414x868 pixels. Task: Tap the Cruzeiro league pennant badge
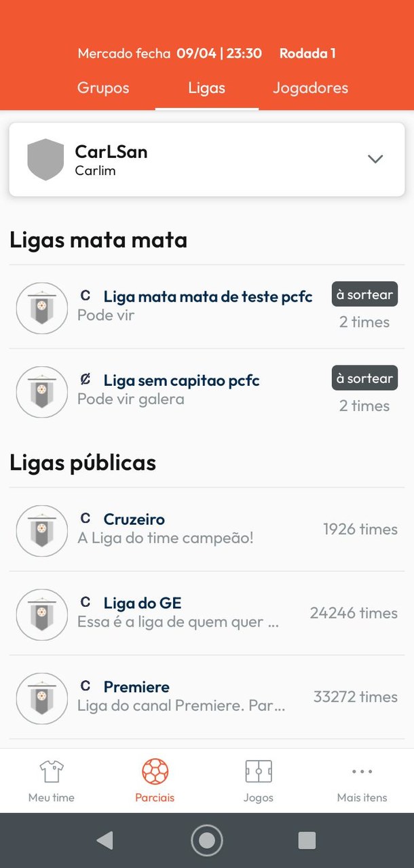42,530
